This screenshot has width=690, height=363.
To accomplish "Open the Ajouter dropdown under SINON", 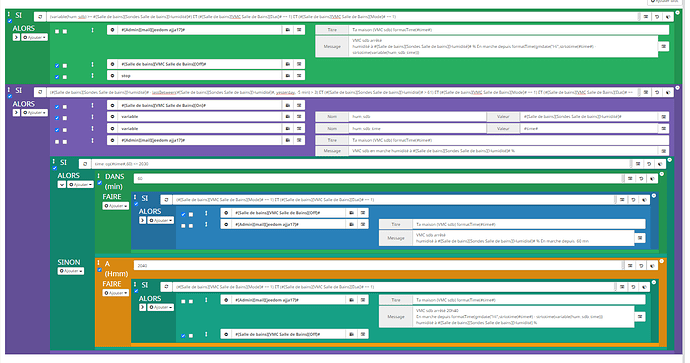I will pyautogui.click(x=71, y=271).
